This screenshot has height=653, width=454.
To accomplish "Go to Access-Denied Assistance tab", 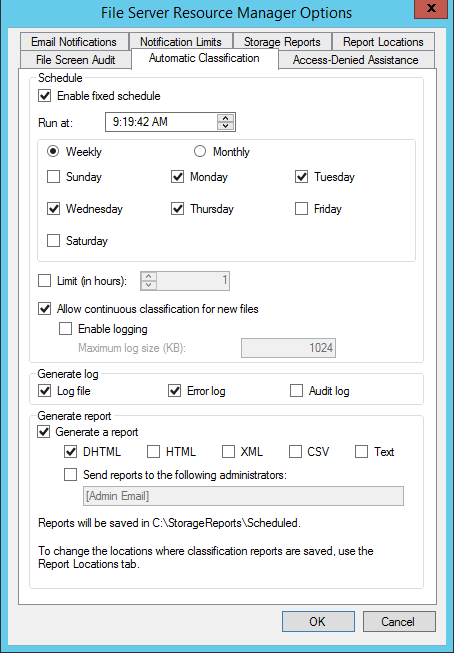I will pos(355,60).
